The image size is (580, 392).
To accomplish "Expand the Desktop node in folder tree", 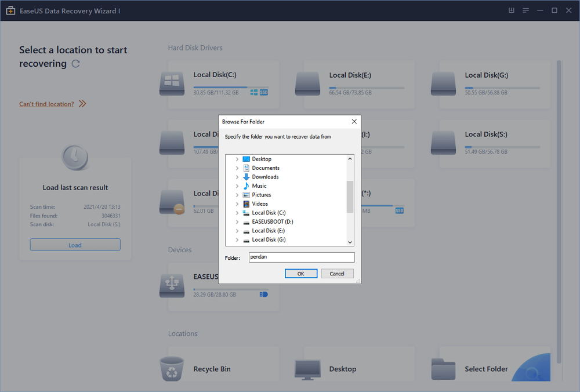I will (x=237, y=159).
